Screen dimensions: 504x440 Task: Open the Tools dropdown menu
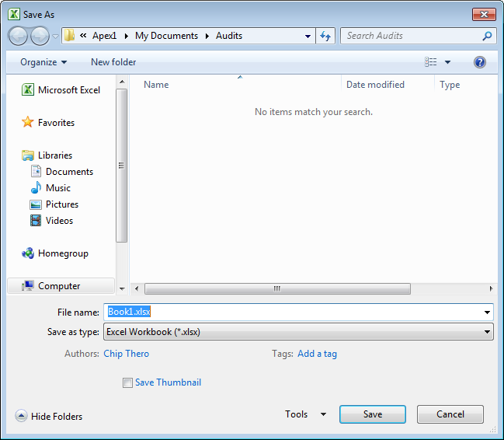(305, 414)
